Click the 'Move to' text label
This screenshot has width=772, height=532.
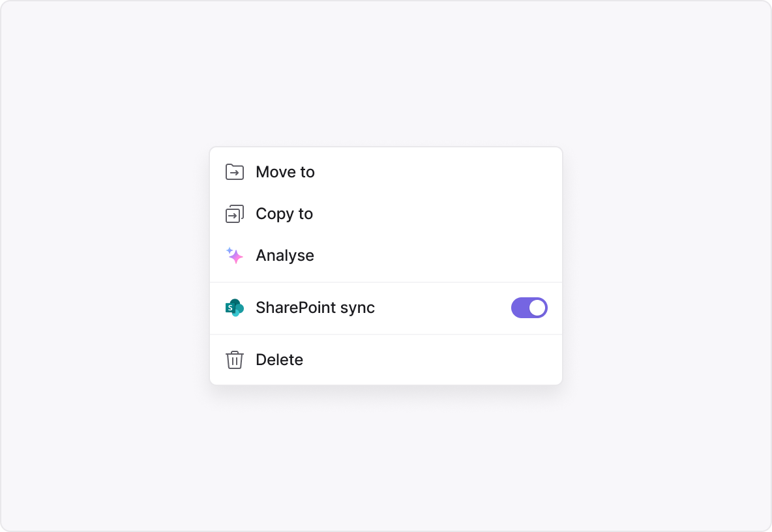tap(285, 172)
